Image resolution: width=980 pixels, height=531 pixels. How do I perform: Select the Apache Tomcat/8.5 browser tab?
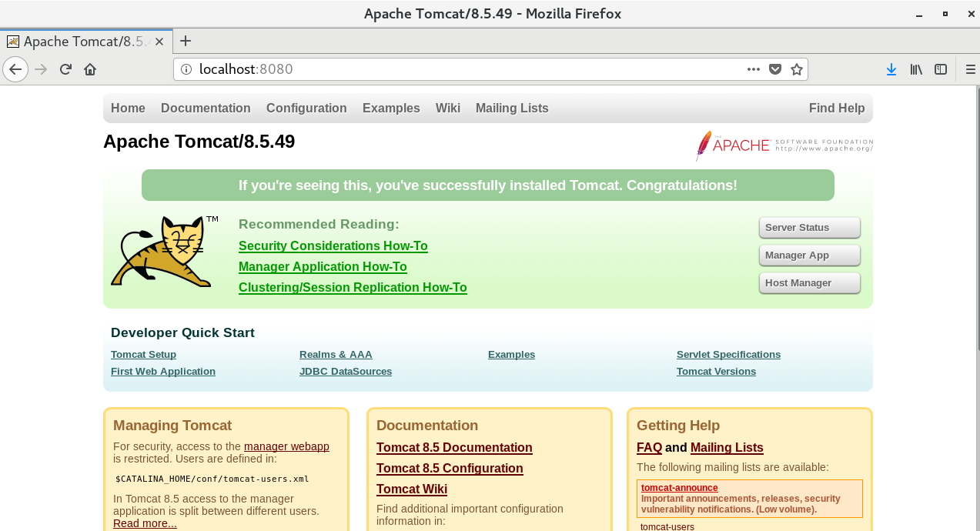tap(86, 42)
